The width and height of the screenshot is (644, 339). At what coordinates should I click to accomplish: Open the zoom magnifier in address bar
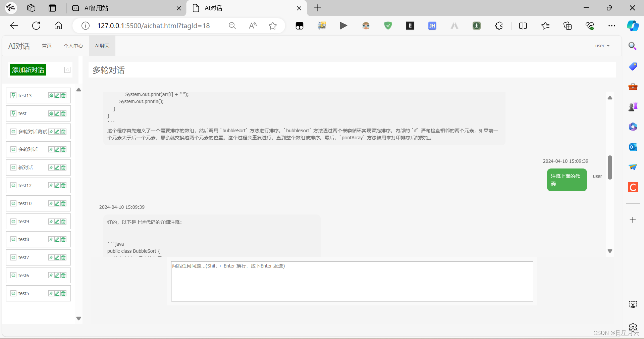pyautogui.click(x=232, y=26)
